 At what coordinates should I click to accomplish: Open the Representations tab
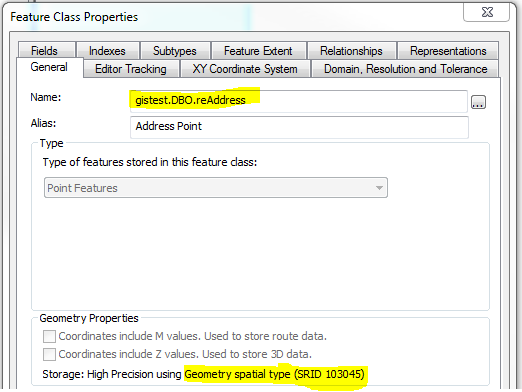448,51
